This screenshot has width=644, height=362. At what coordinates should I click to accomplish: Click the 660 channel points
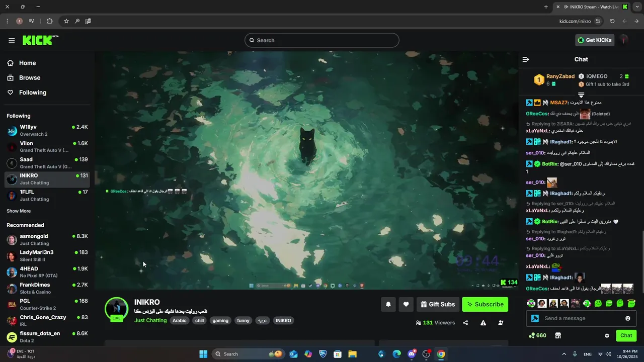(537, 335)
